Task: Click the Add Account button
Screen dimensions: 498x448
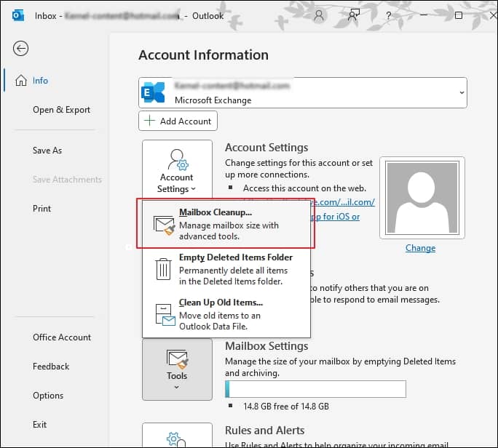Action: [x=178, y=121]
